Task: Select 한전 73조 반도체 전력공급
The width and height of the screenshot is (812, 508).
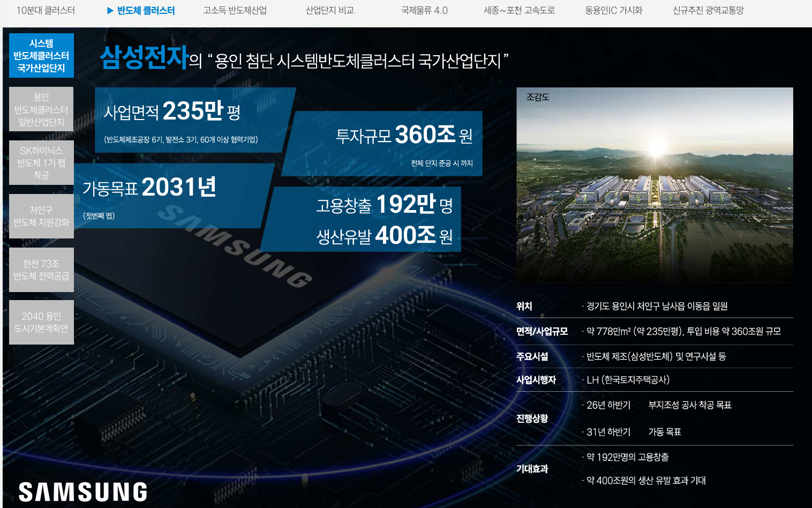Action: [41, 270]
